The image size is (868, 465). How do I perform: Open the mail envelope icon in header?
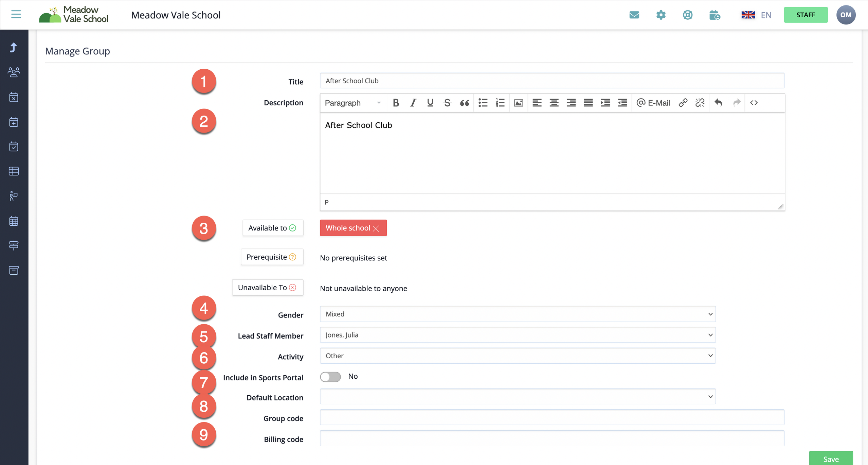point(634,15)
